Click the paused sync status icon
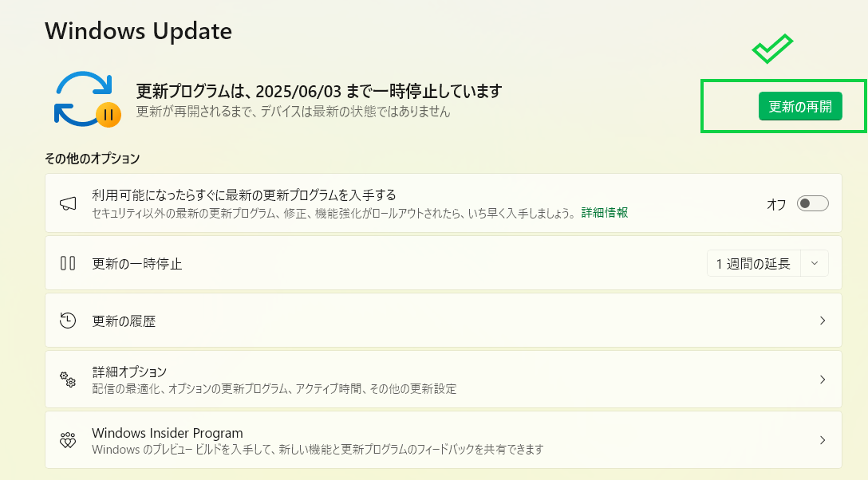Image resolution: width=868 pixels, height=480 pixels. [x=88, y=100]
